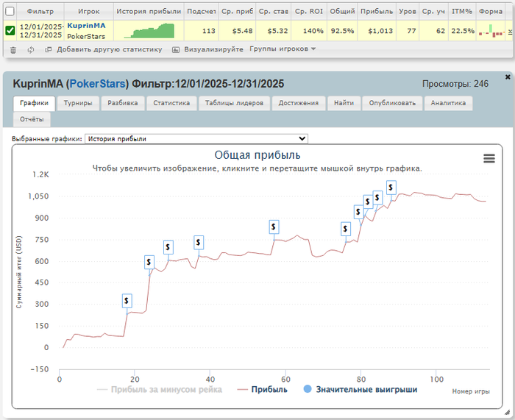Click the PokerStars link in the panel title
This screenshot has height=420, width=515.
pos(98,84)
